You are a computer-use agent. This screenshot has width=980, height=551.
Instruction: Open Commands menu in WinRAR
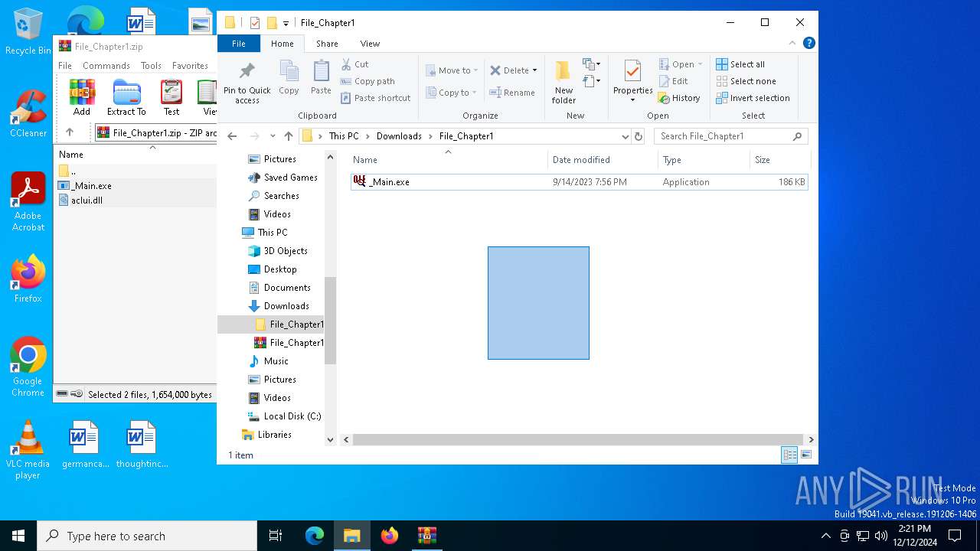[106, 66]
